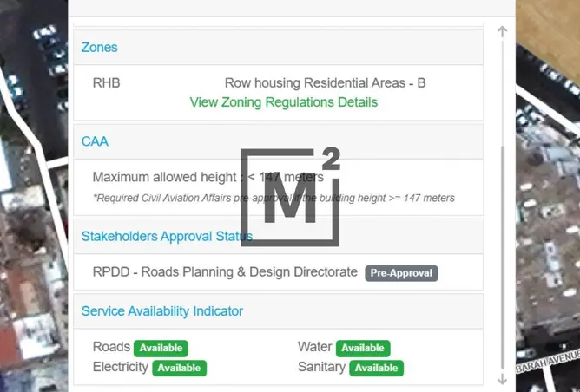Click the scroll up arrow icon
Viewport: 580px width, 392px height.
502,31
